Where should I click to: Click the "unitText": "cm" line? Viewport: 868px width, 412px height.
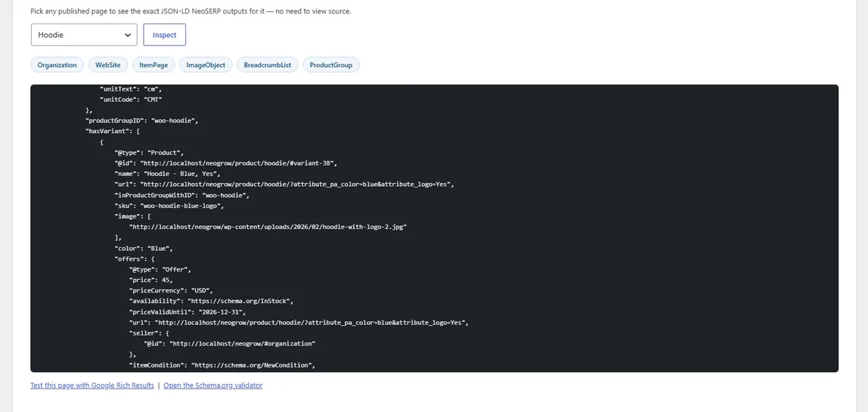[132, 88]
